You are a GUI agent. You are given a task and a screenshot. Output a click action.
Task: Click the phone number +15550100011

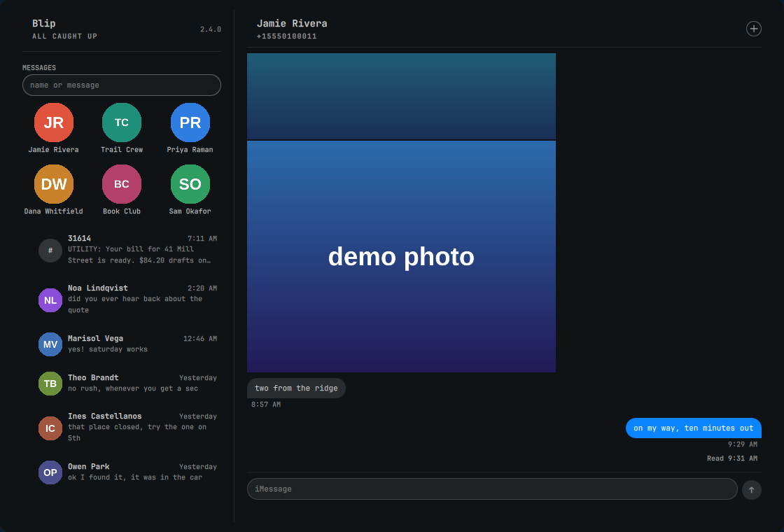286,36
